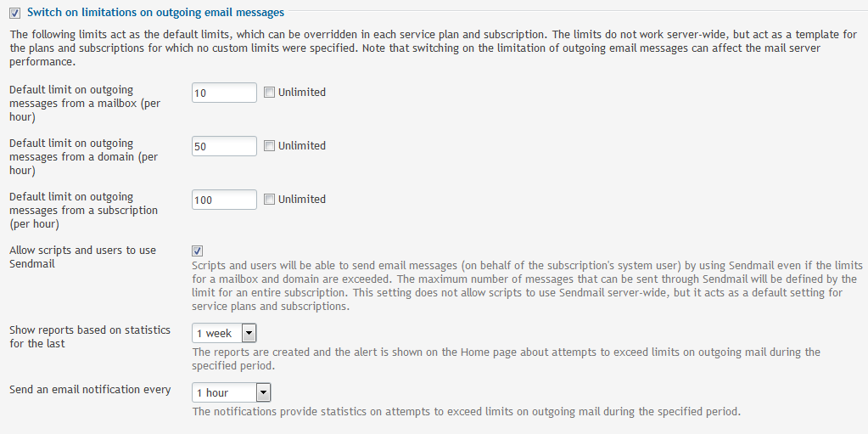Click the 'Default limit from a mailbox' label
Viewport: 868px width, 434px height.
pos(85,103)
